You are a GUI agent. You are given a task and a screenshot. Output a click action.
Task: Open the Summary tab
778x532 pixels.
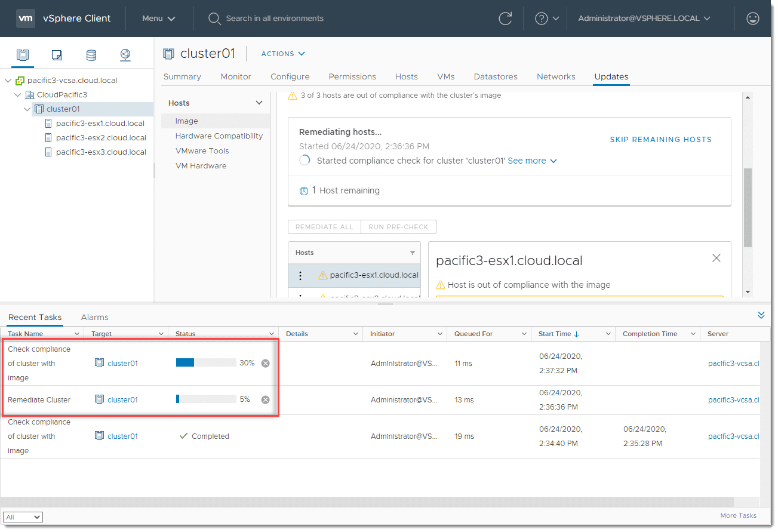[x=182, y=76]
